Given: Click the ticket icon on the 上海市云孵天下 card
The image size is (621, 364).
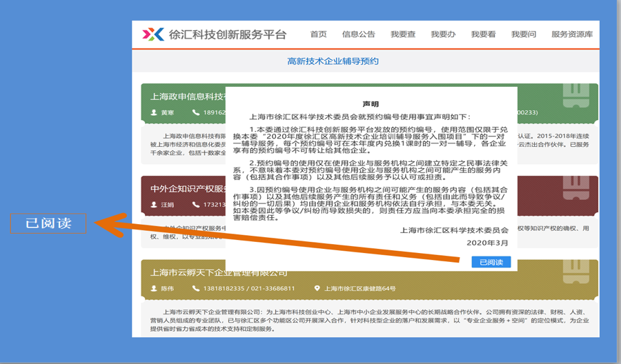Looking at the screenshot, I should click(x=576, y=272).
